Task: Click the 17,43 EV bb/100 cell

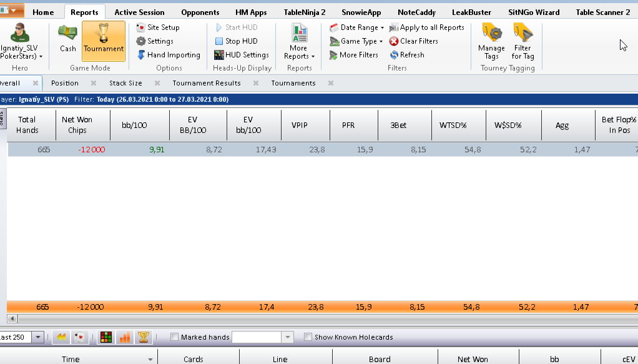Action: click(266, 150)
